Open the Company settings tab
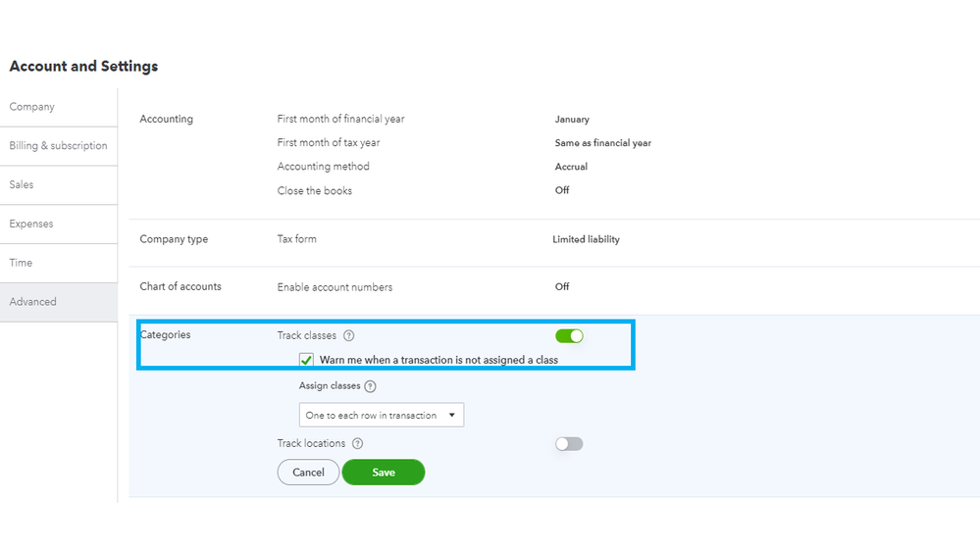Screen dimensions: 980x551 tap(32, 107)
